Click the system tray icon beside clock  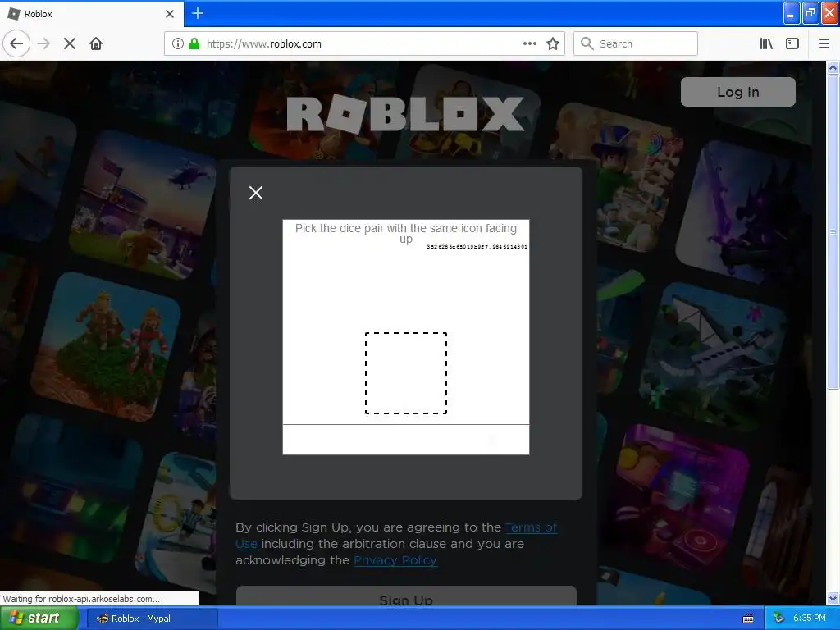pos(779,619)
